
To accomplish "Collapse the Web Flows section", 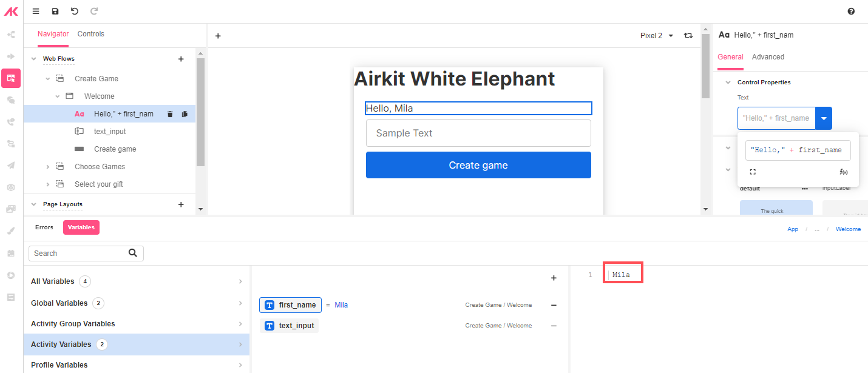I will pyautogui.click(x=33, y=59).
